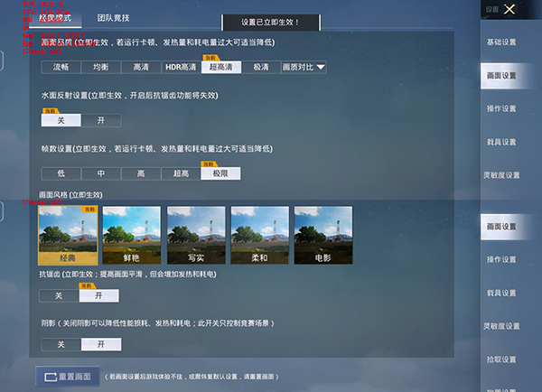The width and height of the screenshot is (542, 392).
Task: Select 极清 graphics quality
Action: tap(260, 67)
